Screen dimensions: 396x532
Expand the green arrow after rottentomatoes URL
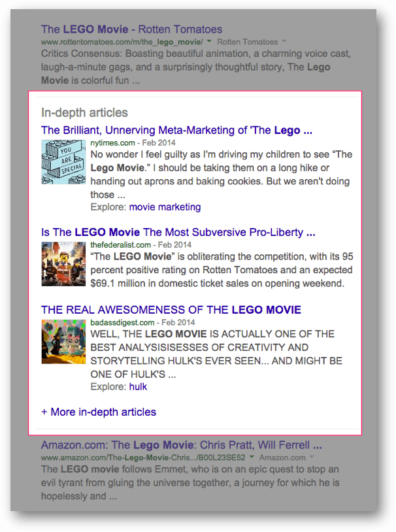coord(209,41)
